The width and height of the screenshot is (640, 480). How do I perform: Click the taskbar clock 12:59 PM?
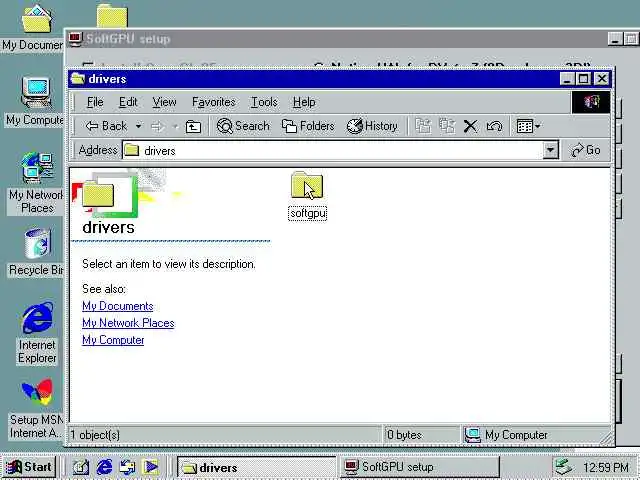tap(606, 467)
